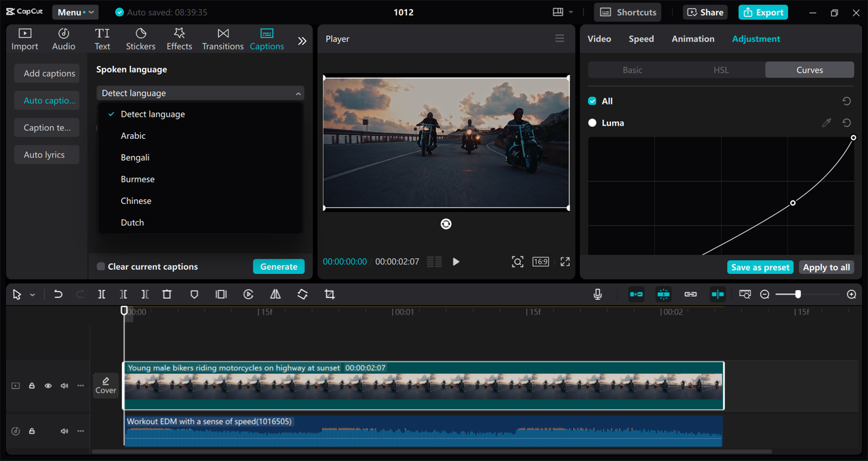
Task: Record voiceover with the microphone icon
Action: tap(597, 294)
